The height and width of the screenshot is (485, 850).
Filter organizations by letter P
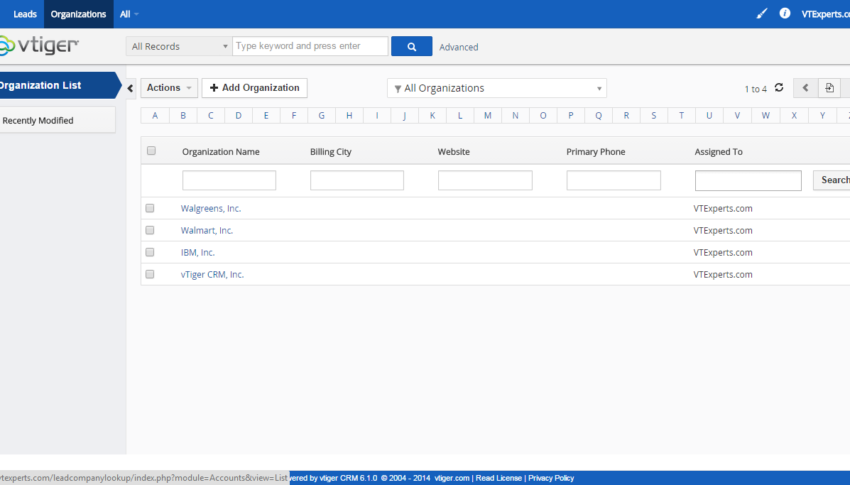point(570,115)
